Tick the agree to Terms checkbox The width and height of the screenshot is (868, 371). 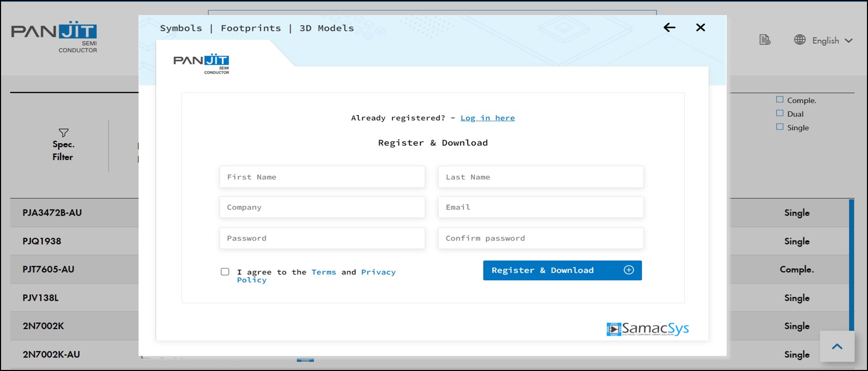pos(225,272)
